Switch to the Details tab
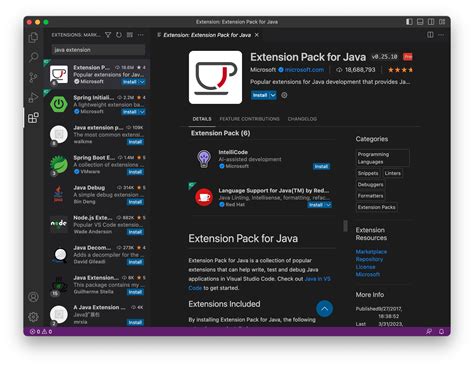This screenshot has width=474, height=367. [202, 119]
